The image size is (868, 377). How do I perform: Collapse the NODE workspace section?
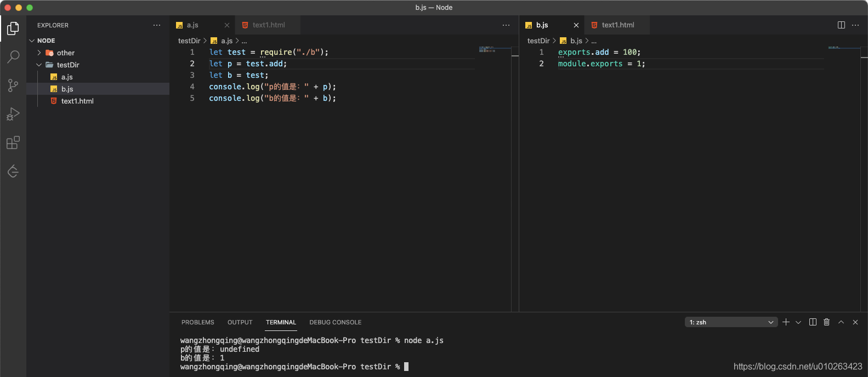tap(98, 41)
